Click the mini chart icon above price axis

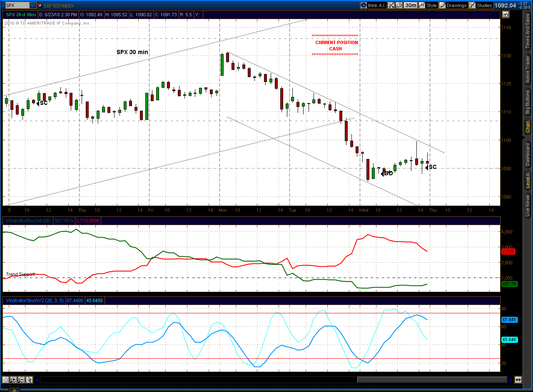[x=506, y=14]
